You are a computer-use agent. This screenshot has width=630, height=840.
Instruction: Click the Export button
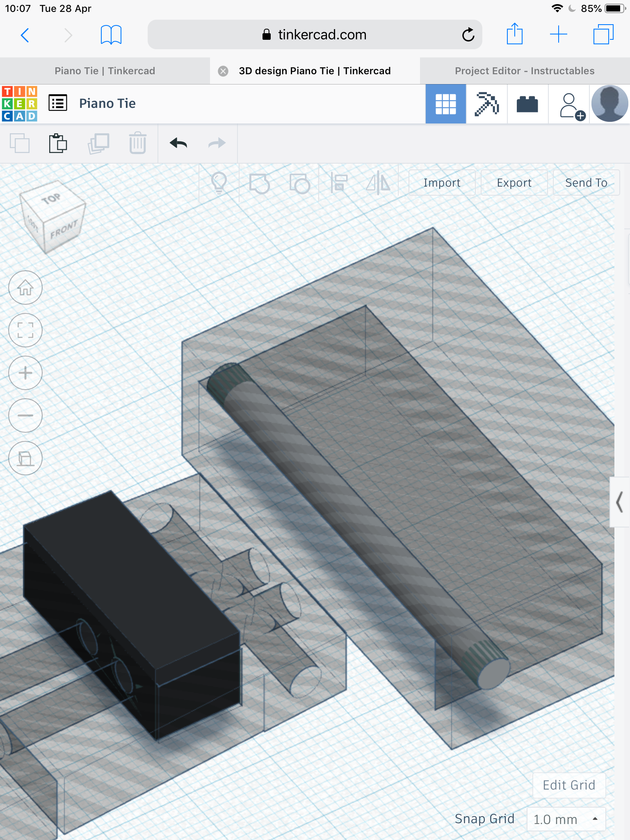pos(514,183)
